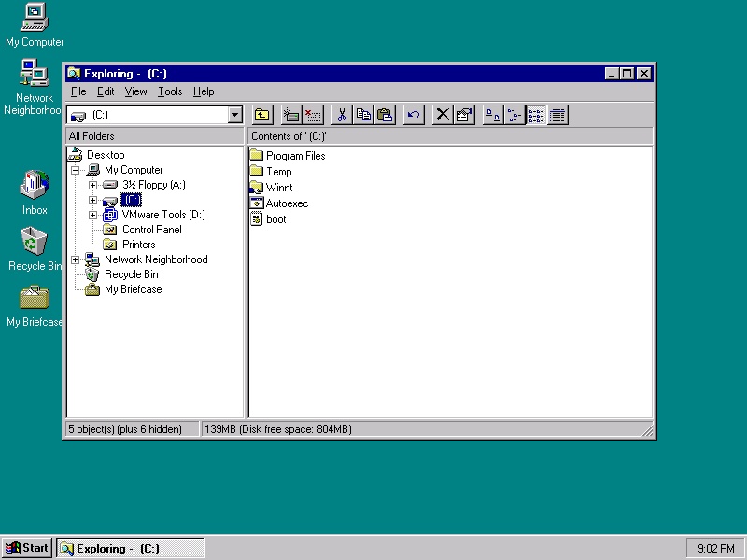Switch to Small Icons view

514,115
